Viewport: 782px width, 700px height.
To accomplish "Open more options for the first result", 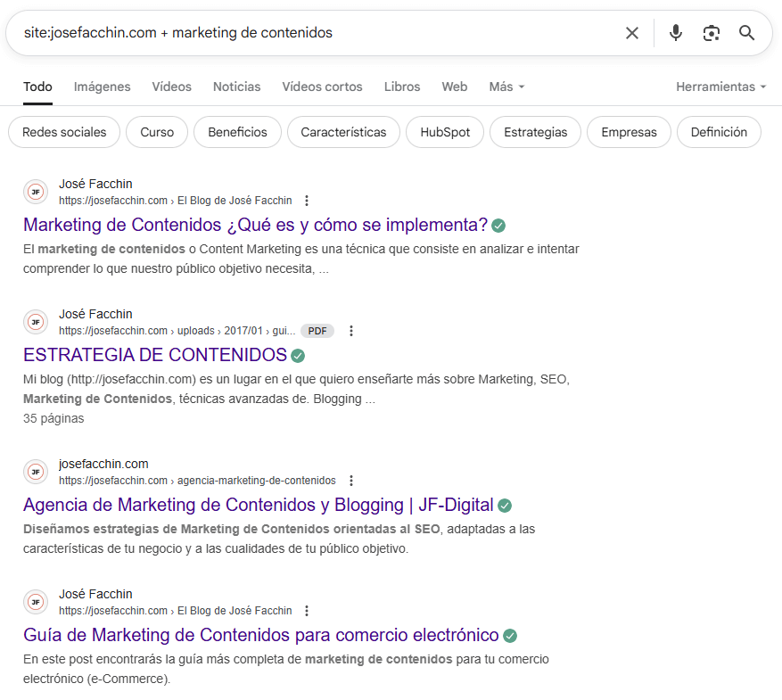I will click(x=307, y=201).
